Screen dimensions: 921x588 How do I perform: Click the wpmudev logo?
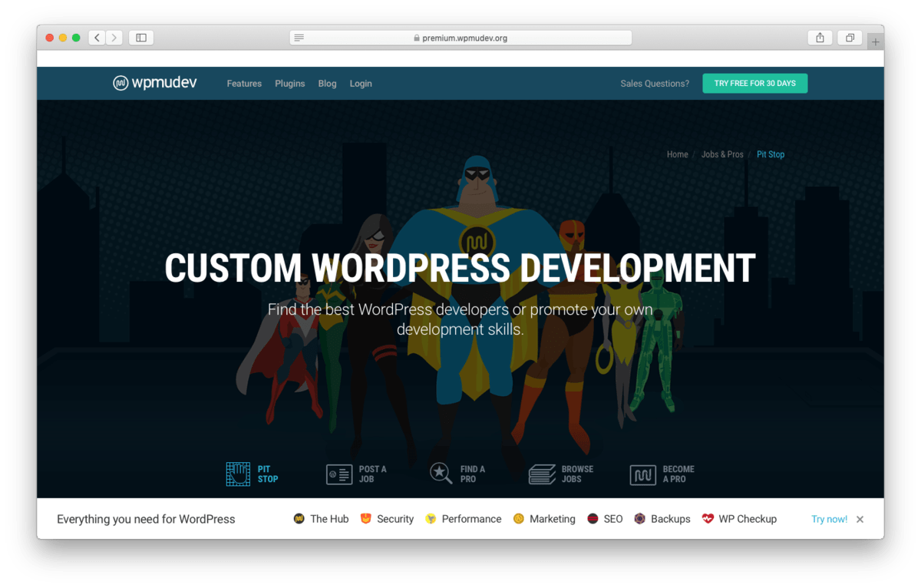click(155, 83)
